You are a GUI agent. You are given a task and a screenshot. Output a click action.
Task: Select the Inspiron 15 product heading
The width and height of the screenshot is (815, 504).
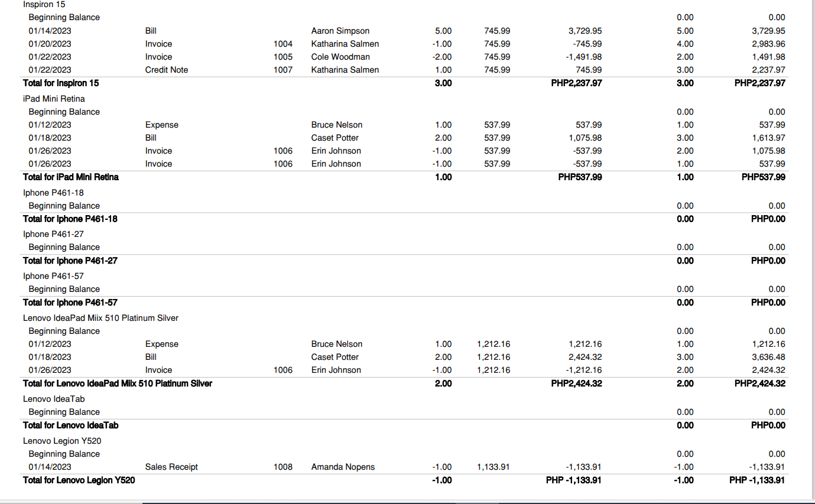pos(44,4)
